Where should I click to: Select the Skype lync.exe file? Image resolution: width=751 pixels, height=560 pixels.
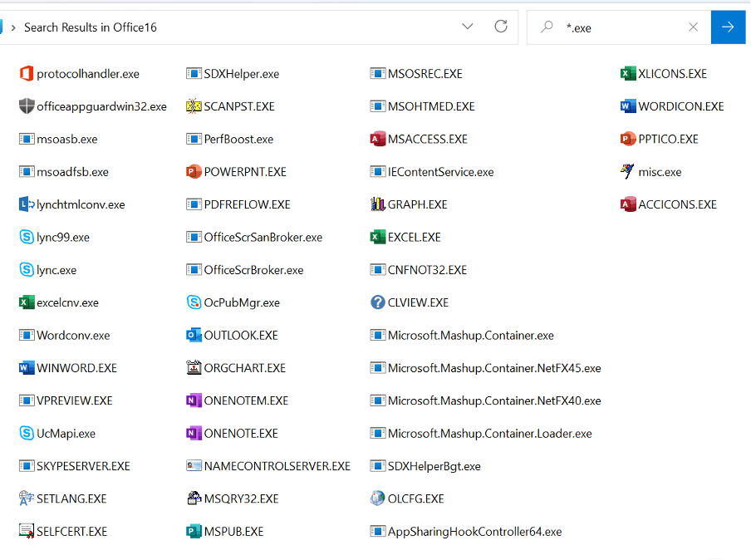point(58,269)
